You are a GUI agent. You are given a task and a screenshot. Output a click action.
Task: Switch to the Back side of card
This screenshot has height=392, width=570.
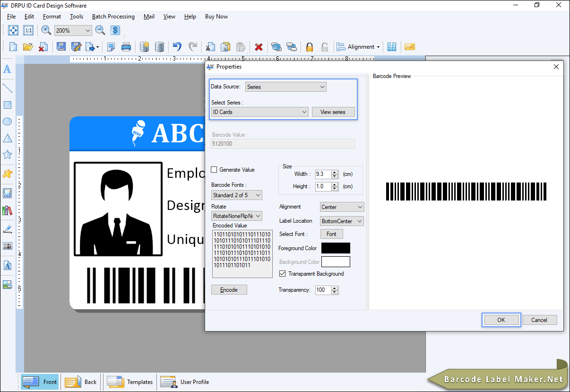81,382
